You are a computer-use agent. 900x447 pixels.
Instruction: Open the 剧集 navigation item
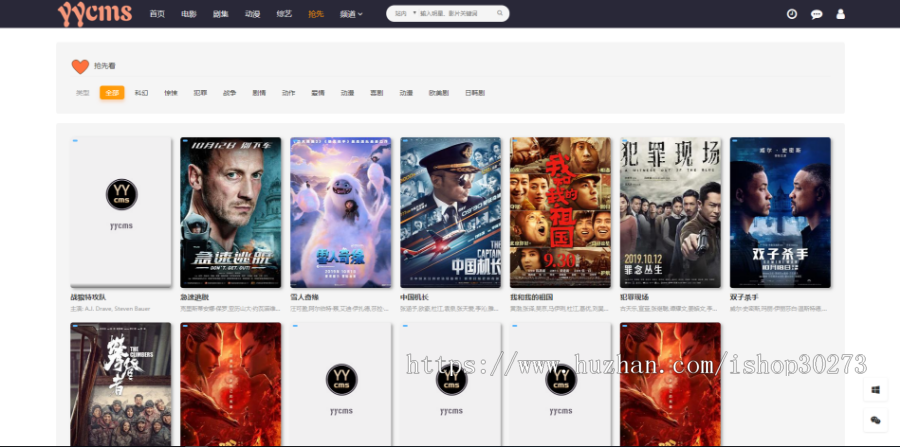point(220,14)
